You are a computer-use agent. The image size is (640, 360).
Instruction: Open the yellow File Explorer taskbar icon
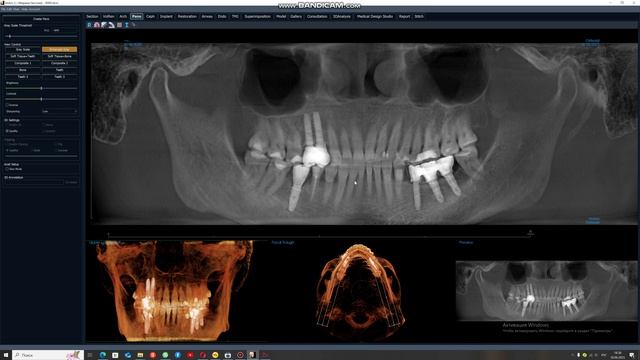[x=140, y=355]
